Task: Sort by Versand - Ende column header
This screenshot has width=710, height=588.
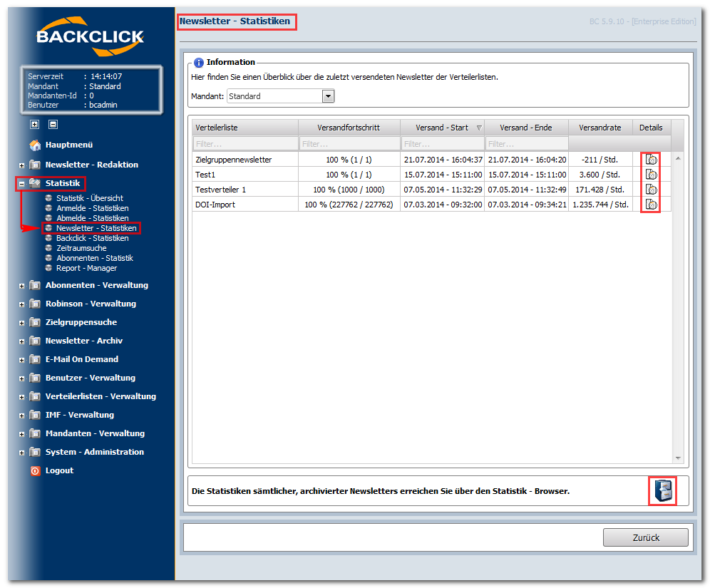Action: pyautogui.click(x=525, y=127)
